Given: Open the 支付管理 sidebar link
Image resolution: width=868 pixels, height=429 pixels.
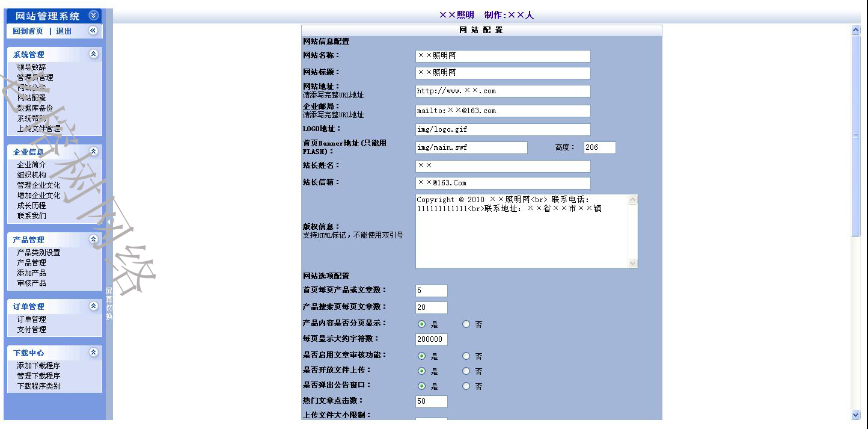Looking at the screenshot, I should (31, 330).
